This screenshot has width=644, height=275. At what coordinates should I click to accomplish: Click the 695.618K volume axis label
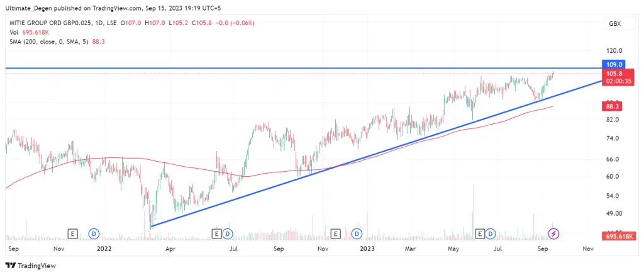[x=619, y=237]
